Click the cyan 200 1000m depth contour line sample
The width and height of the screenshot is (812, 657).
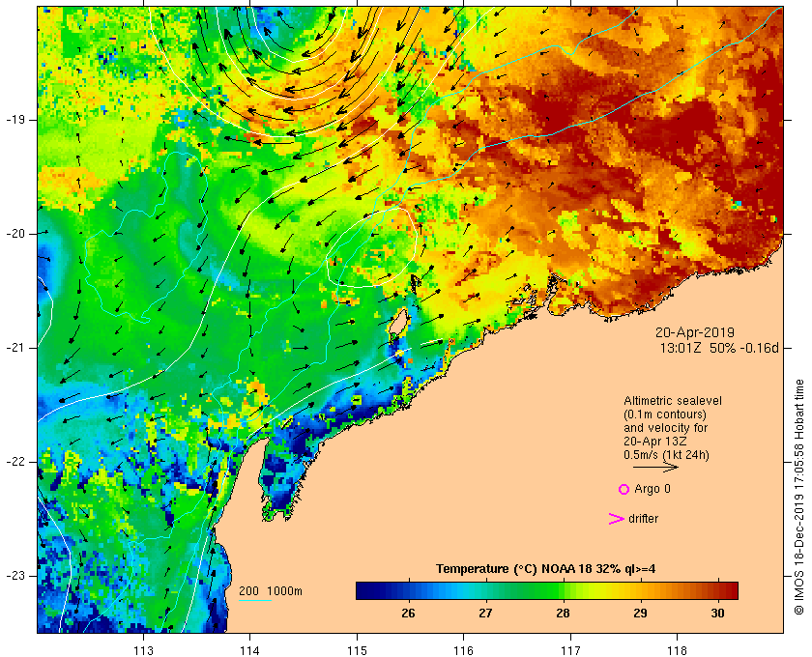tap(255, 601)
